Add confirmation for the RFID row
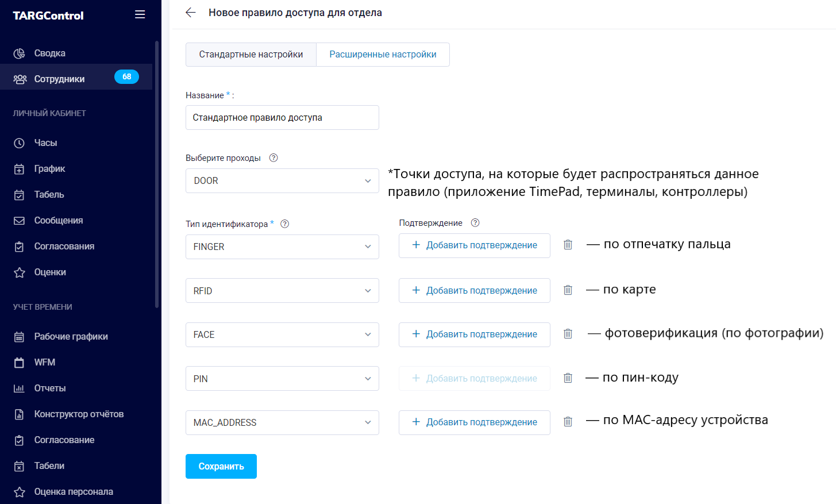Image resolution: width=836 pixels, height=504 pixels. tap(475, 290)
